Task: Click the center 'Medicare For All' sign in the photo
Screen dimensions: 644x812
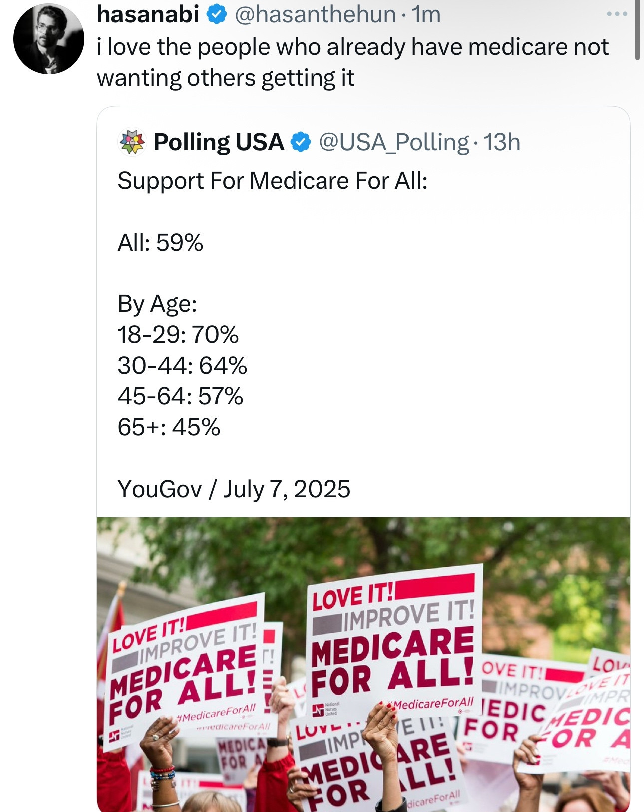Action: [x=393, y=641]
